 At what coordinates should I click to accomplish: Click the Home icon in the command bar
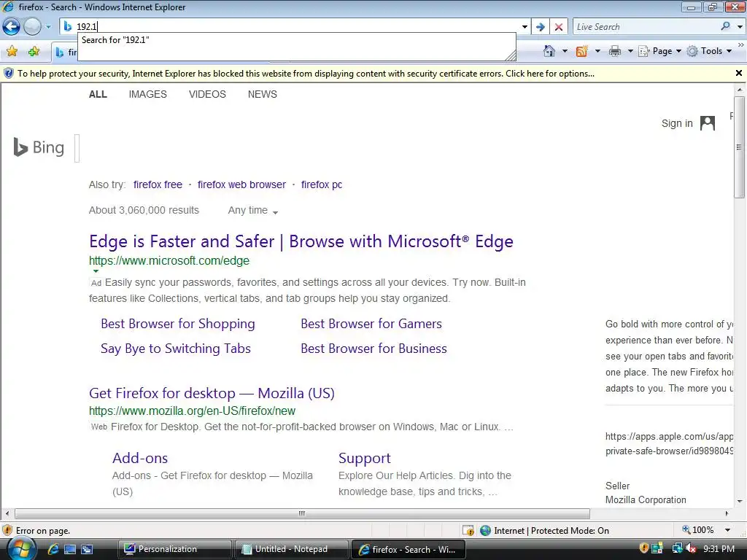click(549, 51)
